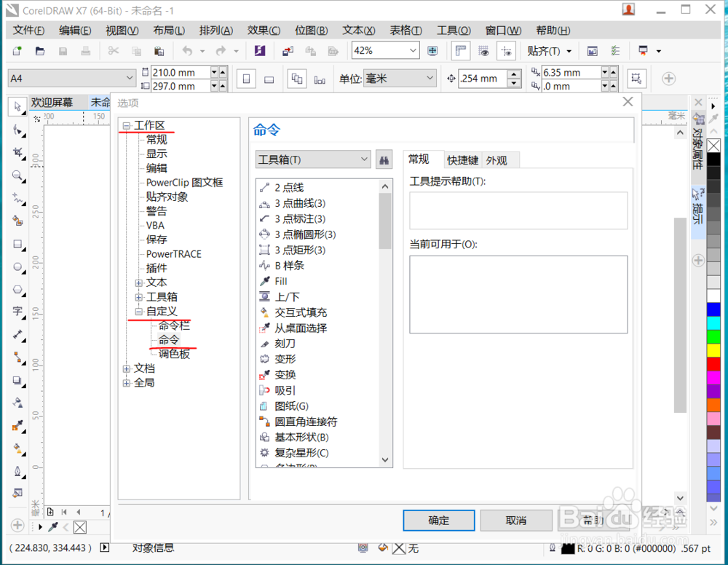Click the commands list scroll down arrow

coord(385,460)
